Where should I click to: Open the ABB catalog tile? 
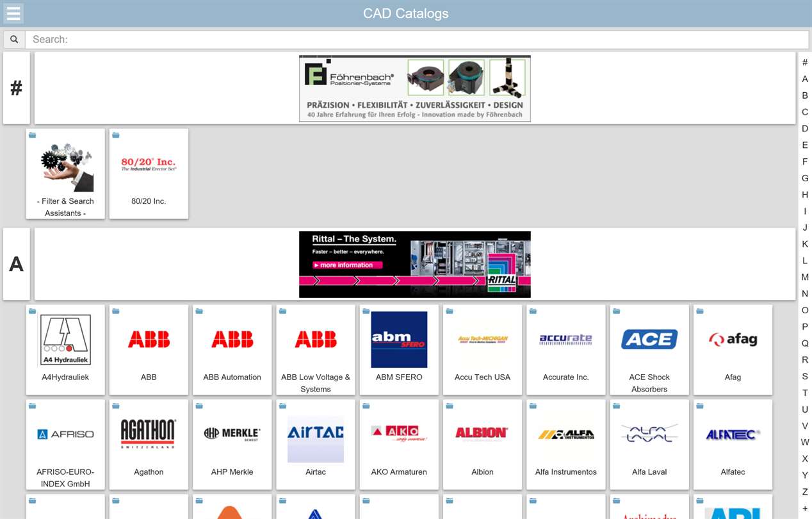[149, 349]
